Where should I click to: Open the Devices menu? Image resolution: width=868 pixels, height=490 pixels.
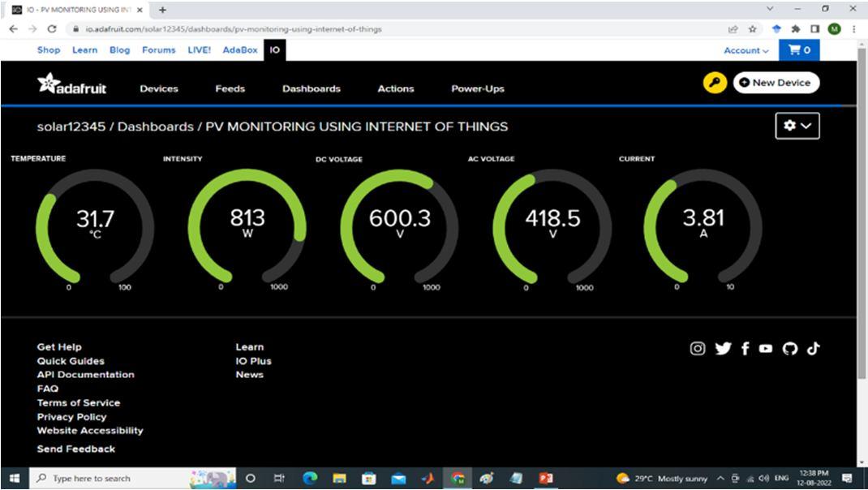159,88
